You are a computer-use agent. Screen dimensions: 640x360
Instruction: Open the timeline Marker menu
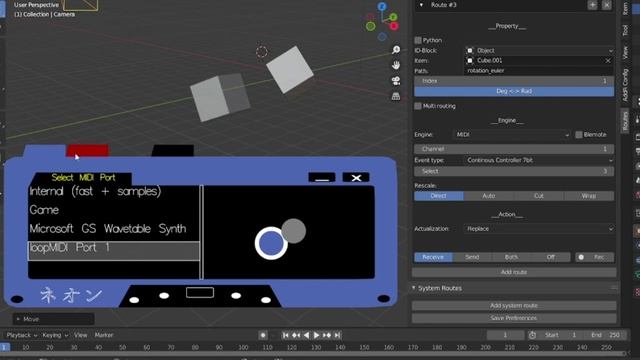click(x=104, y=335)
